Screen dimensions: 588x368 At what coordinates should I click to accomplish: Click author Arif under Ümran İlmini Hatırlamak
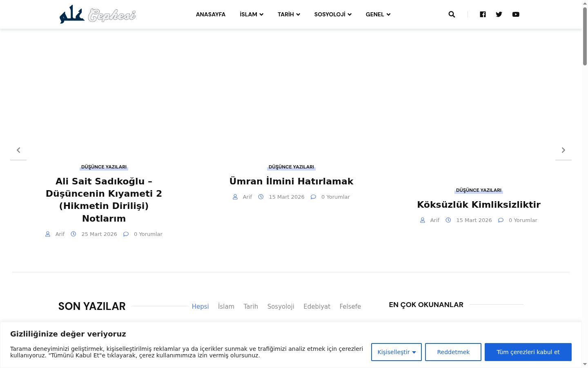pos(247,197)
